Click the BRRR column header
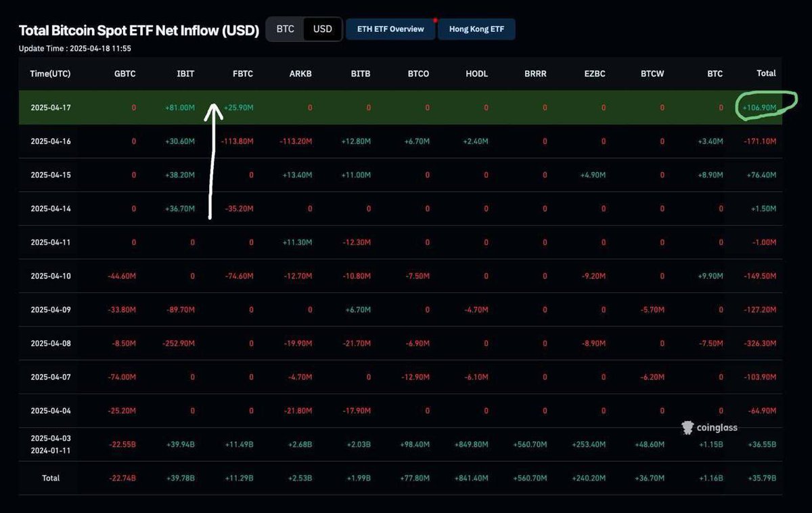The width and height of the screenshot is (812, 513). point(535,74)
